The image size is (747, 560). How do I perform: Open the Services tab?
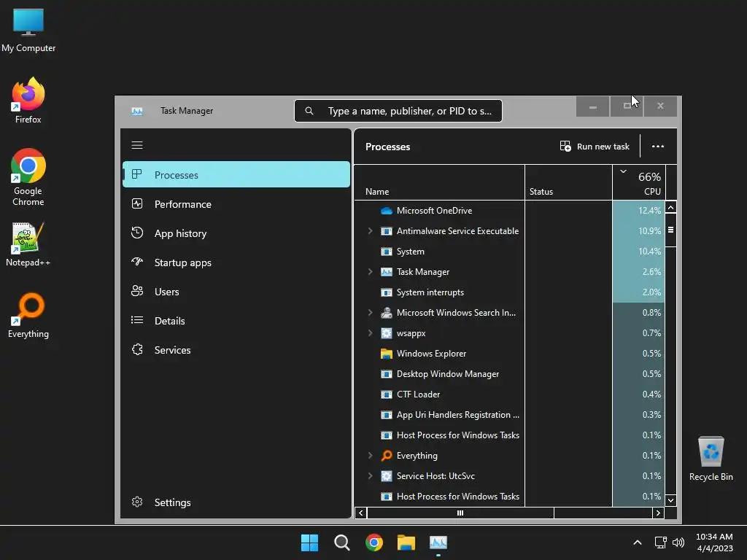click(236, 350)
